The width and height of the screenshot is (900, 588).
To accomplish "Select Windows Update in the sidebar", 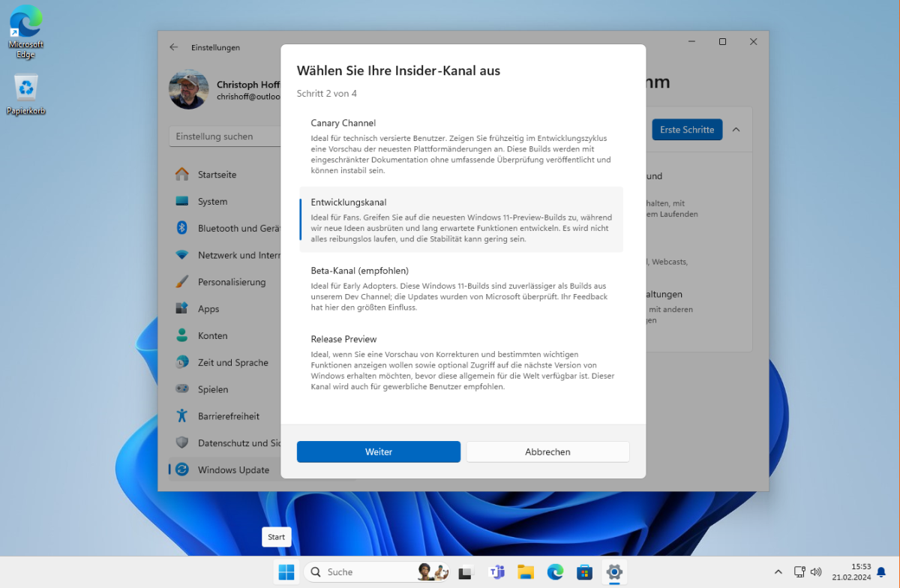I will pyautogui.click(x=234, y=469).
